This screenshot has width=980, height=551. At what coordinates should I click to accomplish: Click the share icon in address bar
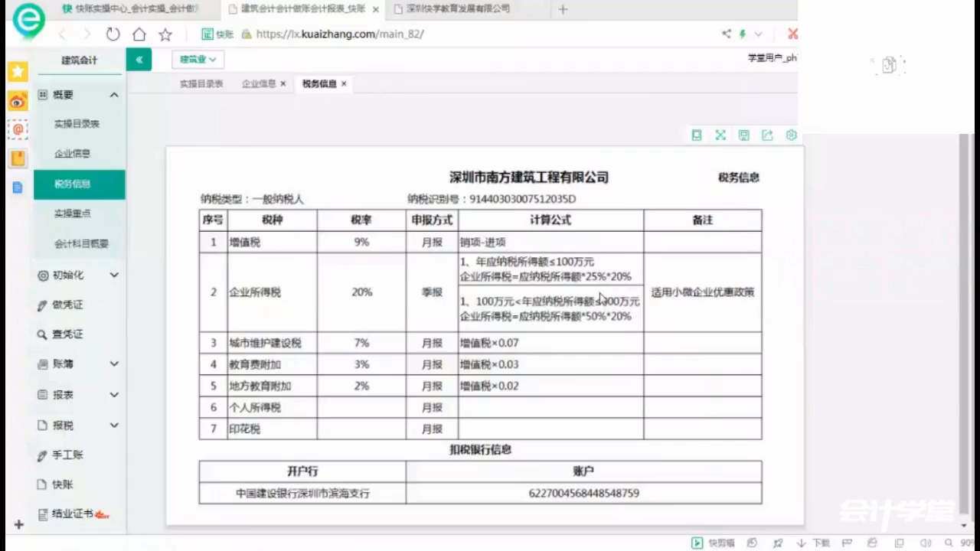click(726, 34)
